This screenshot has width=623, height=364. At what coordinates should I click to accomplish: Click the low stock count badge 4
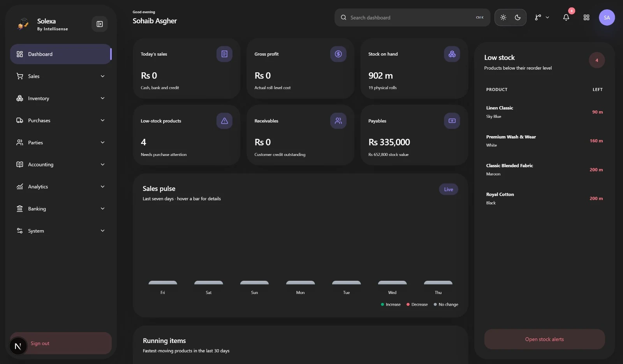pyautogui.click(x=597, y=60)
